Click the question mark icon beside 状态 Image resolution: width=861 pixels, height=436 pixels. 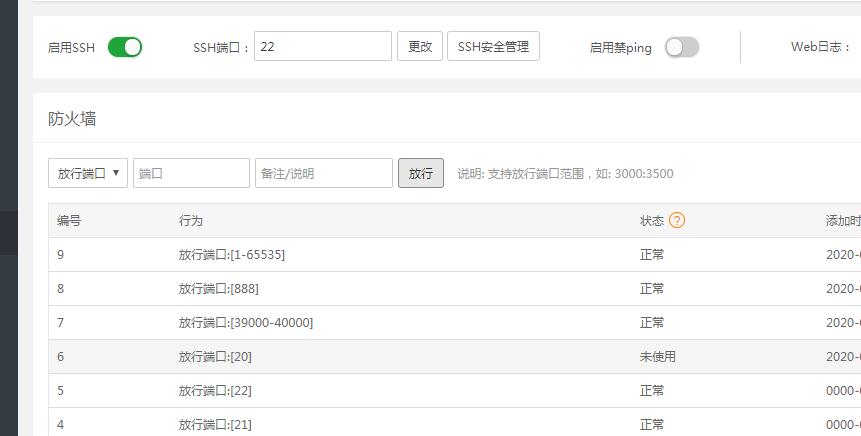pos(677,220)
